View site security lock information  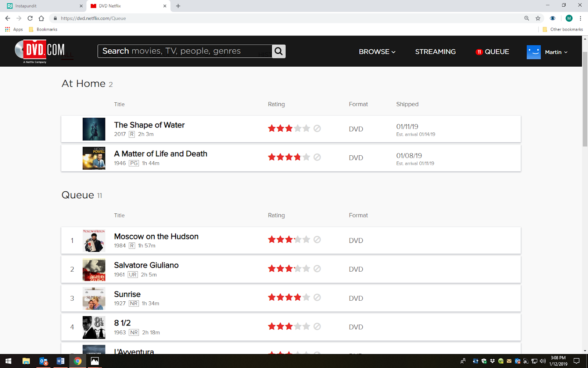coord(55,18)
